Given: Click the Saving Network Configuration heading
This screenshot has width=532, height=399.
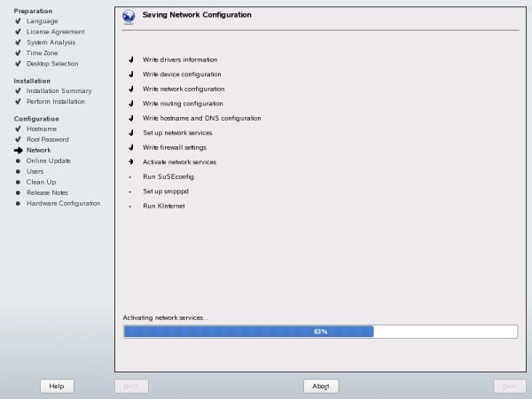Looking at the screenshot, I should (197, 15).
